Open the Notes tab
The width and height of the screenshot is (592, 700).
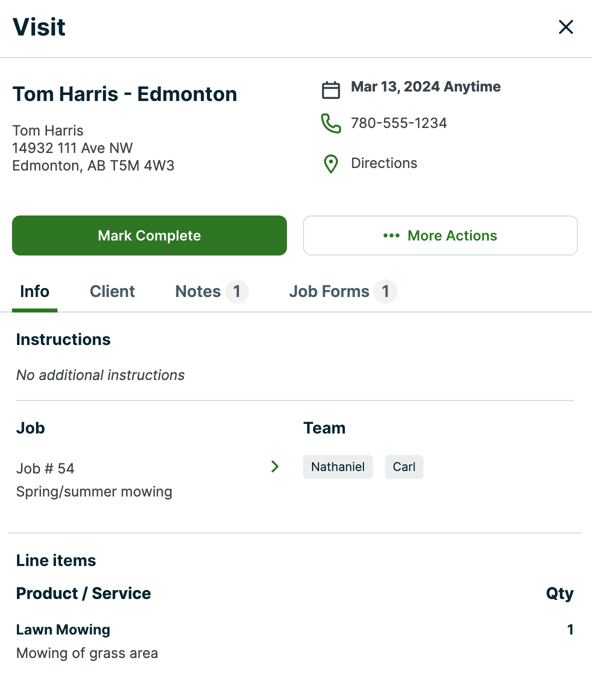(x=198, y=291)
